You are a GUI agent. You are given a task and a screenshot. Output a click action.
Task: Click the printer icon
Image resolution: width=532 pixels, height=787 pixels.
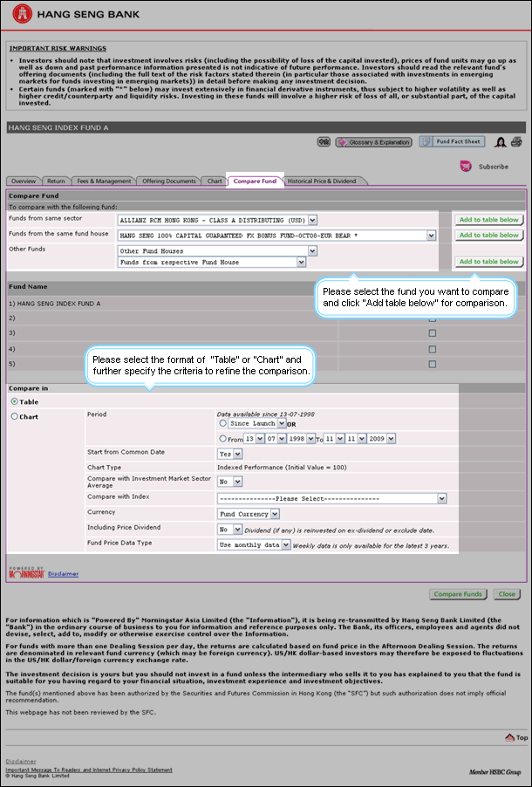tap(516, 142)
